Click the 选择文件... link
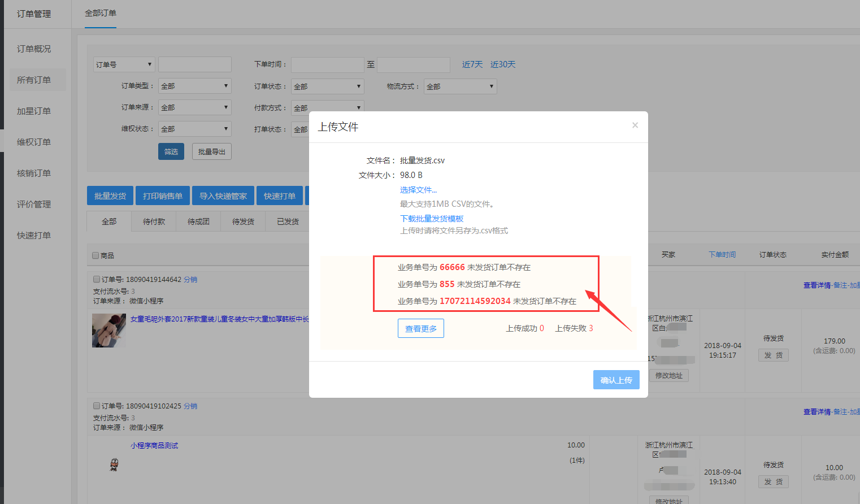This screenshot has width=860, height=504. coord(418,190)
